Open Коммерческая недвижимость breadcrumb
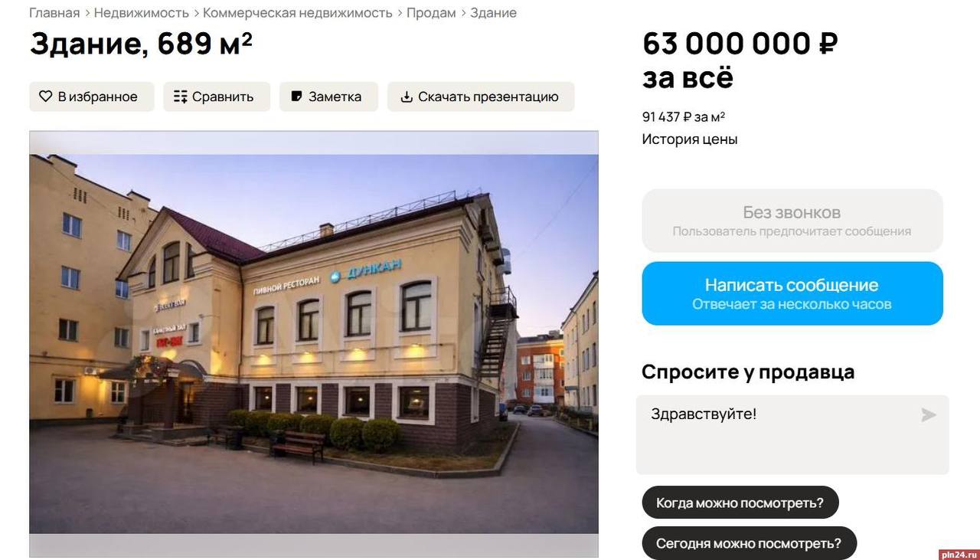This screenshot has height=560, width=980. click(298, 13)
